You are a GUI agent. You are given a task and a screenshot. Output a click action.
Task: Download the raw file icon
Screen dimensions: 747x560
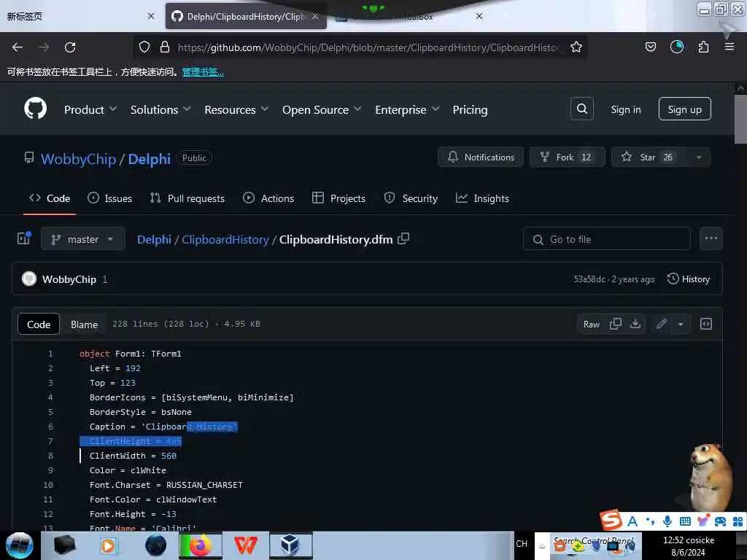(635, 324)
